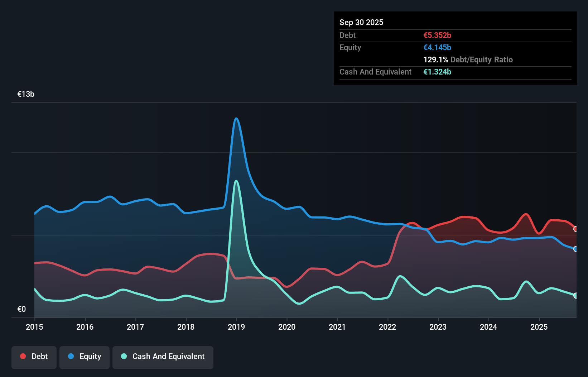
Task: Open details for the Debt/Equity Ratio row
Action: (x=468, y=59)
